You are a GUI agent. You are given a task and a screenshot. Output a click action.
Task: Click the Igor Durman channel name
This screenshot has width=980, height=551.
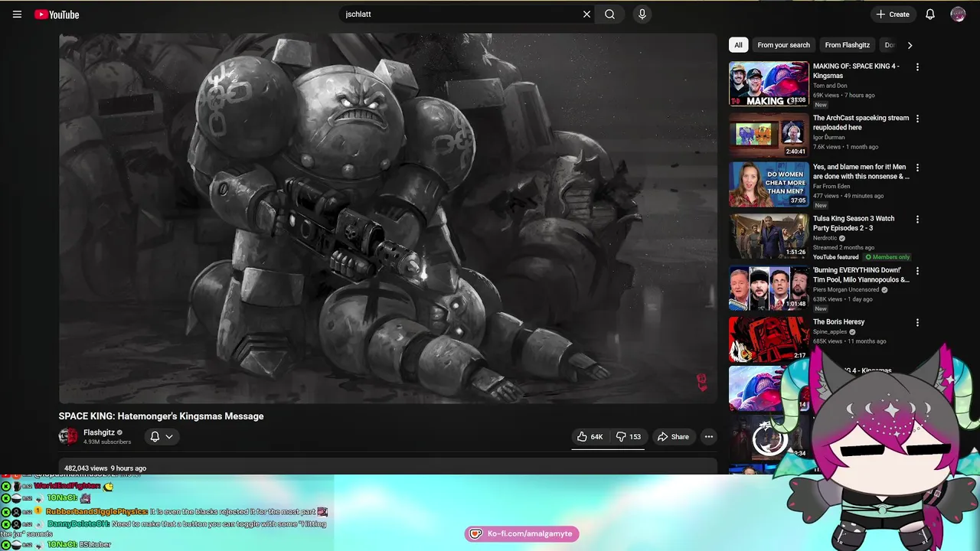[829, 137]
